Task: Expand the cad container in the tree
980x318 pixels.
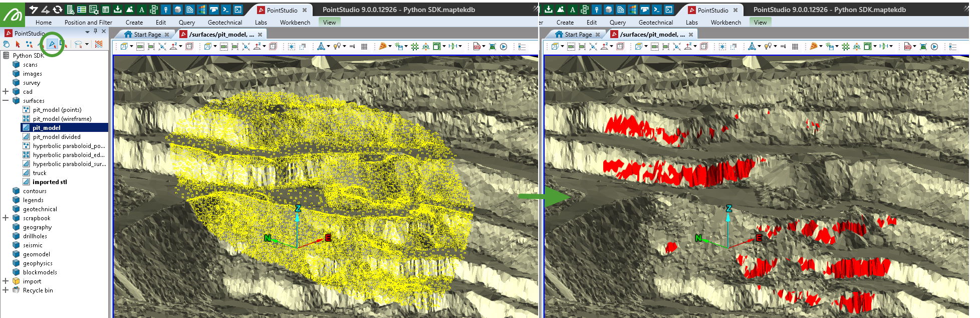Action: pos(6,91)
